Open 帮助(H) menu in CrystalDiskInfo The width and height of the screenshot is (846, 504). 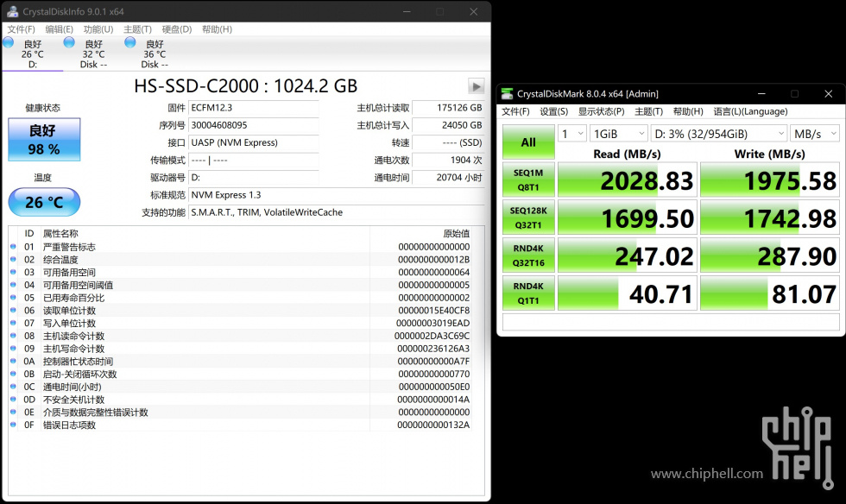(217, 29)
